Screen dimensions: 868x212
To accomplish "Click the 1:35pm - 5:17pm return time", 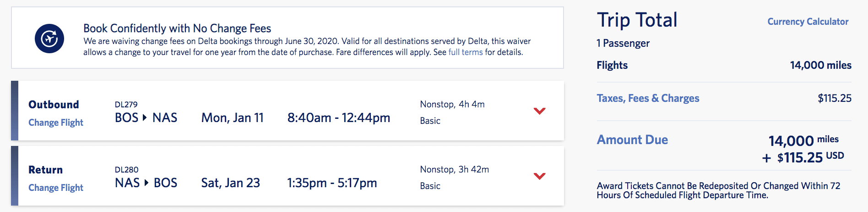I will pos(332,183).
